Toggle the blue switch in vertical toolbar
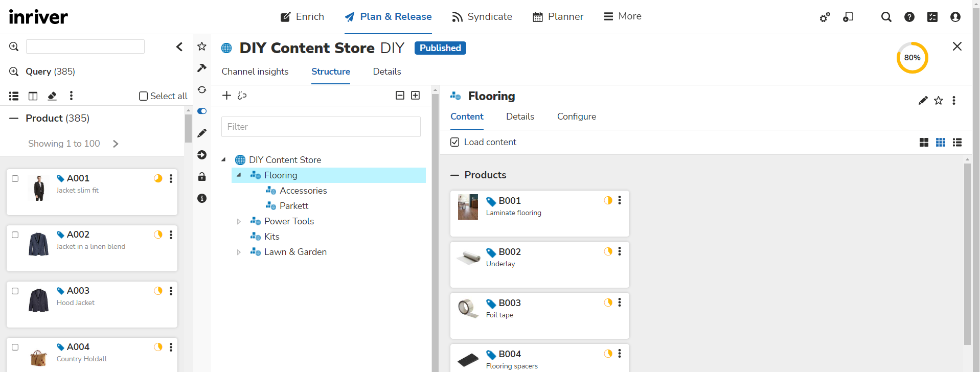The image size is (980, 372). 202,111
